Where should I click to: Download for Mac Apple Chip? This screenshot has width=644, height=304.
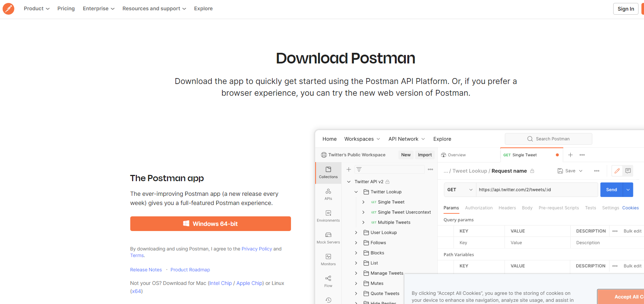tap(250, 283)
